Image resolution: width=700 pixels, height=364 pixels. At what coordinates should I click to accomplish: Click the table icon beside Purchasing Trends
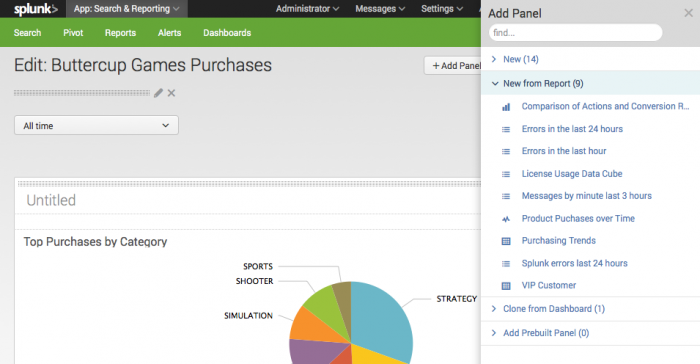(x=506, y=241)
